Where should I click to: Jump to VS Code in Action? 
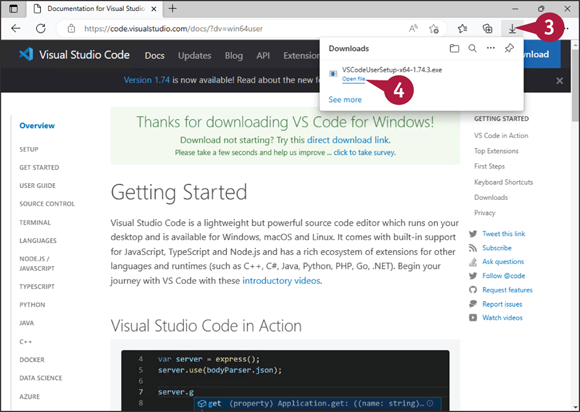(501, 136)
